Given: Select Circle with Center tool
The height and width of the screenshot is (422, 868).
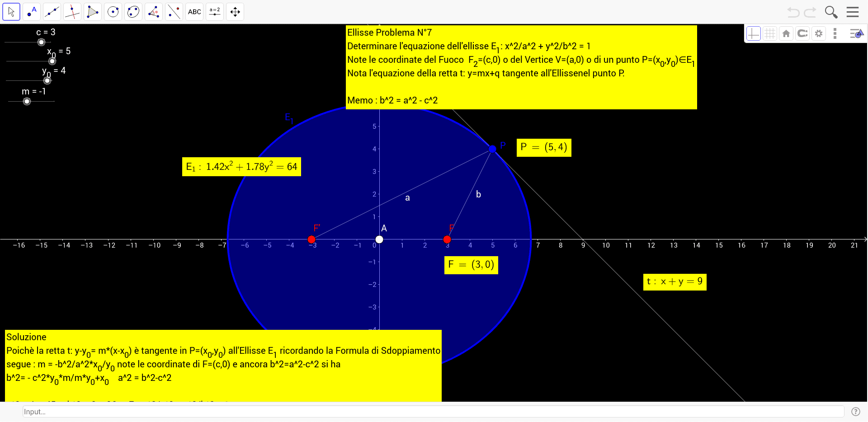Looking at the screenshot, I should pos(113,12).
